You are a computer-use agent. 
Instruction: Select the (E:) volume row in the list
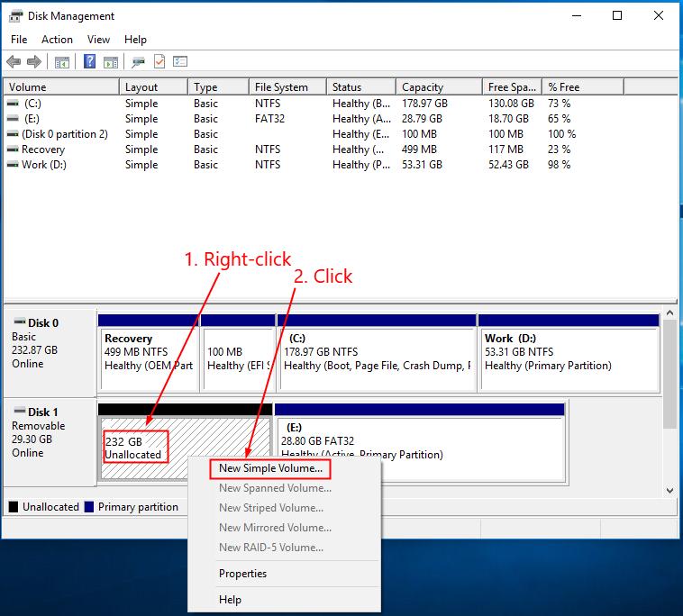(314, 119)
